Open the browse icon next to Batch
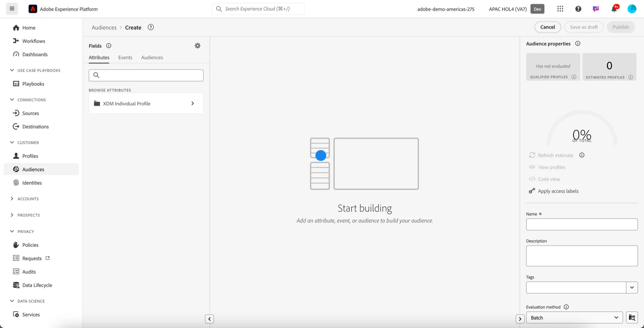Viewport: 644px width, 328px height. tap(632, 318)
